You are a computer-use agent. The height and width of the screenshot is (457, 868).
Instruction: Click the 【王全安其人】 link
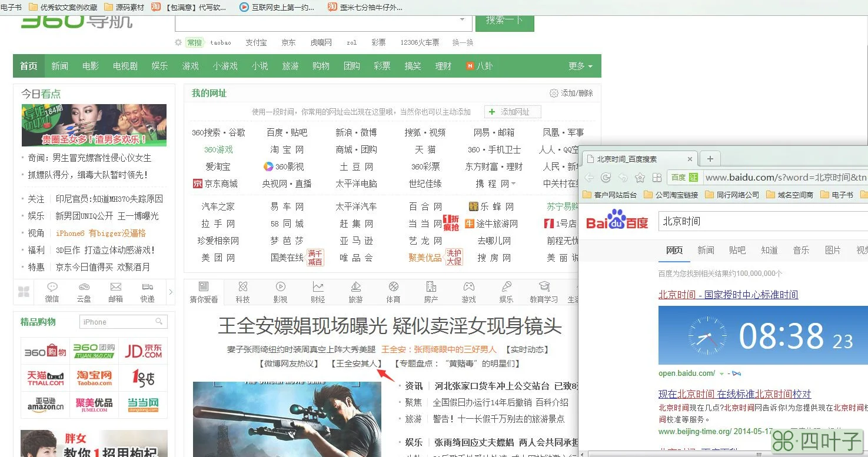357,364
